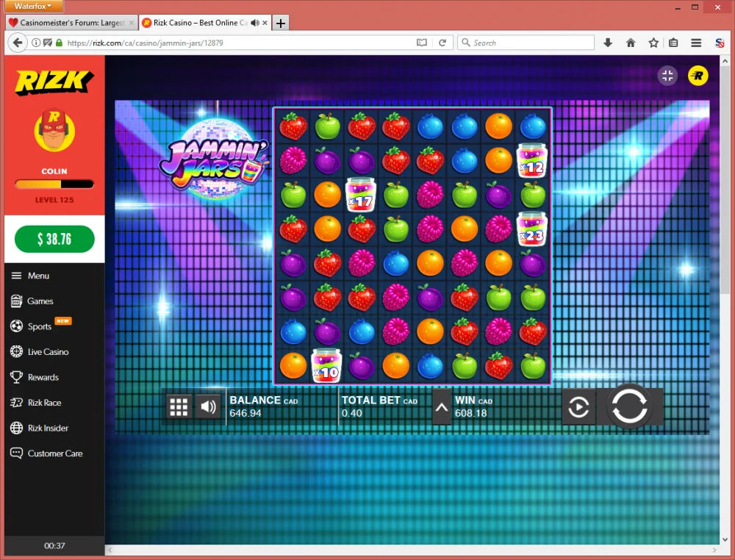This screenshot has height=560, width=735.
Task: Click the chat bubble Customer Care icon
Action: (16, 453)
